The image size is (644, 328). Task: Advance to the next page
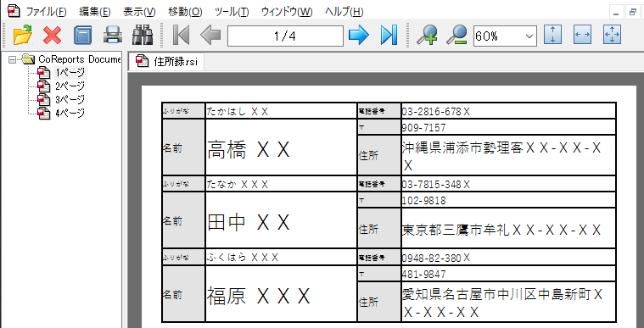click(359, 36)
